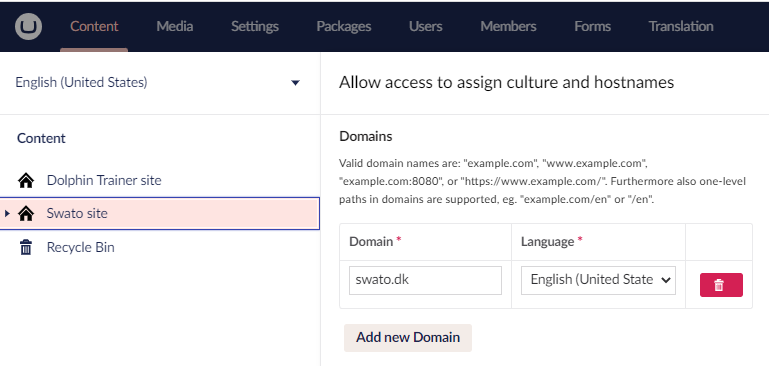This screenshot has height=366, width=769.
Task: Click the Recycle Bin trash icon
Action: (26, 247)
